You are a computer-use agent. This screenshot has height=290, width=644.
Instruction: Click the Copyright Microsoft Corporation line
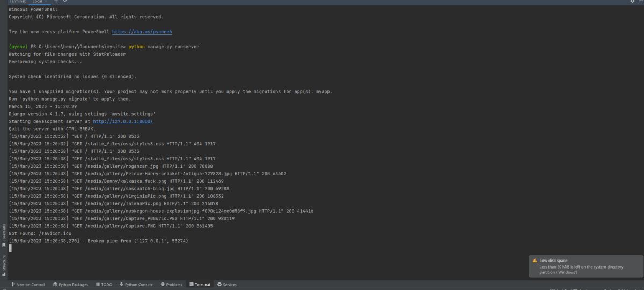point(86,17)
